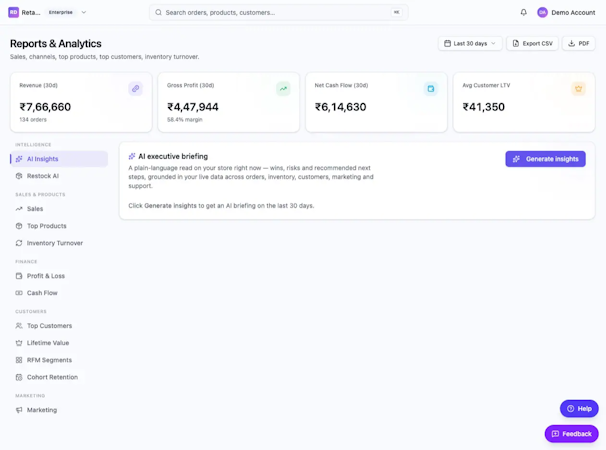606x450 pixels.
Task: Open the Last 30 days date dropdown
Action: [x=470, y=43]
